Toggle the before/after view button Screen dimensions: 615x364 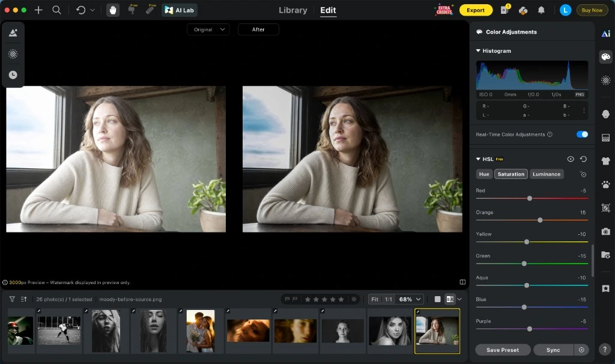(450, 299)
